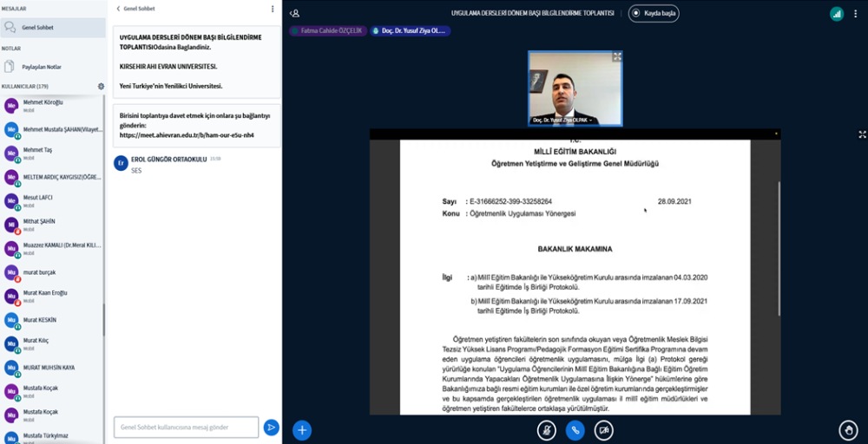868x444 pixels.
Task: Focus the Genel Sohbet message input
Action: pyautogui.click(x=186, y=428)
